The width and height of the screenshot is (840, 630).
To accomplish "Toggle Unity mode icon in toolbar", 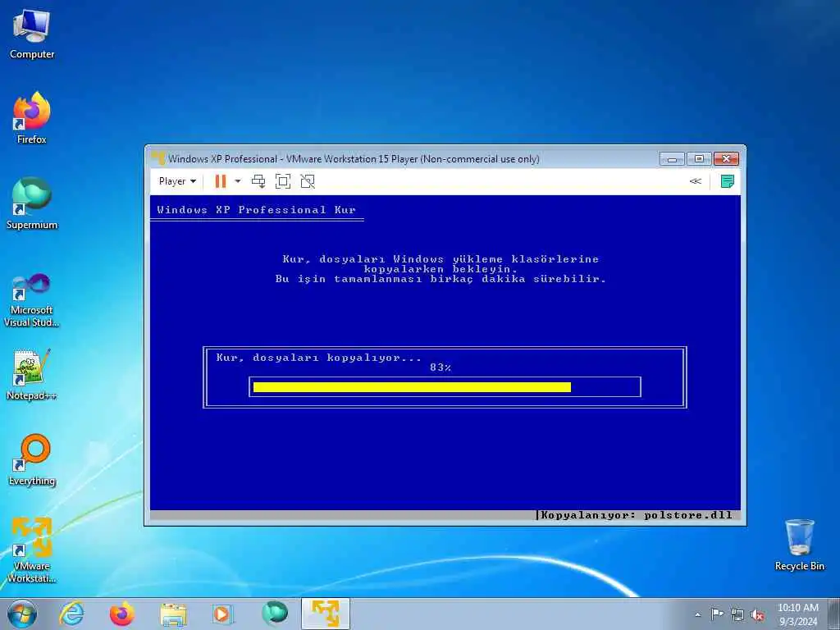I will tap(308, 181).
